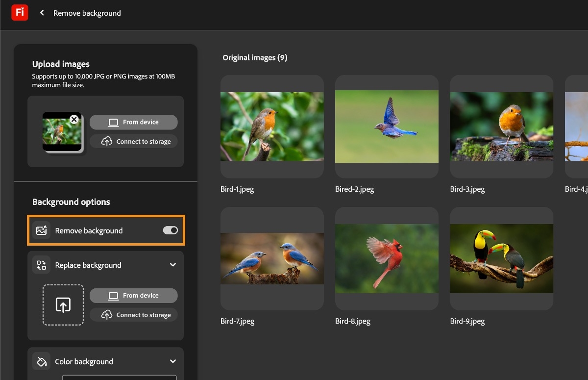The width and height of the screenshot is (588, 380).
Task: Open the Bired-2.jpeg thumbnail
Action: coord(387,127)
